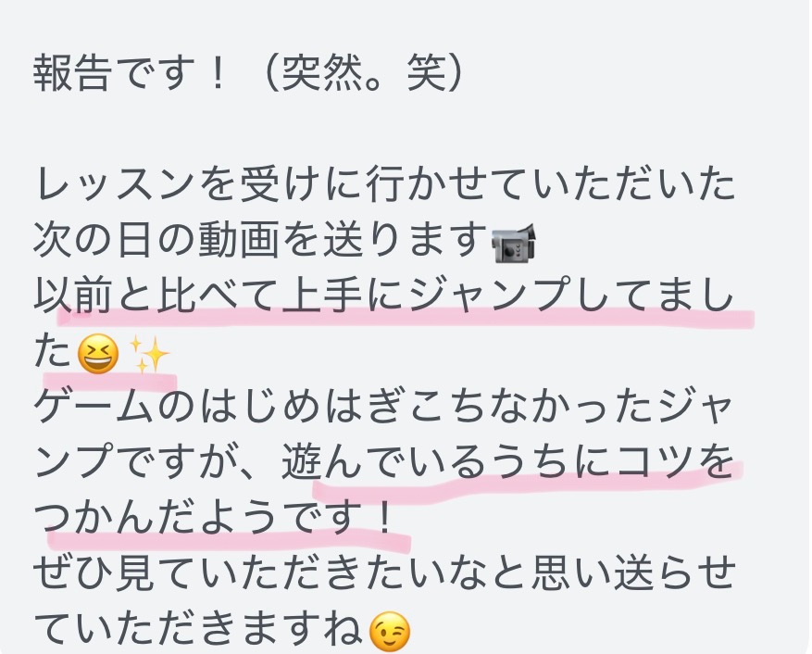
Task: Click the laughing squinting face emoji
Action: click(97, 354)
